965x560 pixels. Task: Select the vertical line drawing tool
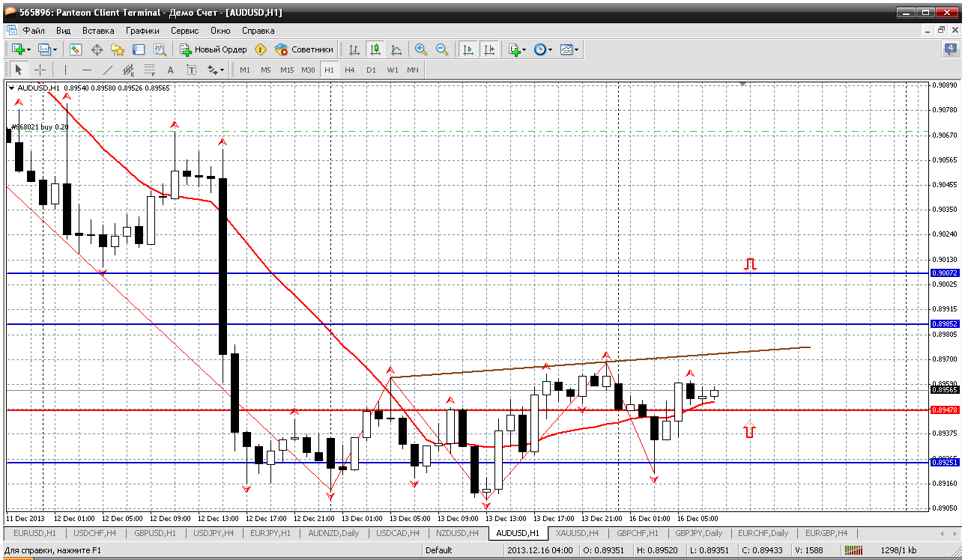tap(65, 70)
